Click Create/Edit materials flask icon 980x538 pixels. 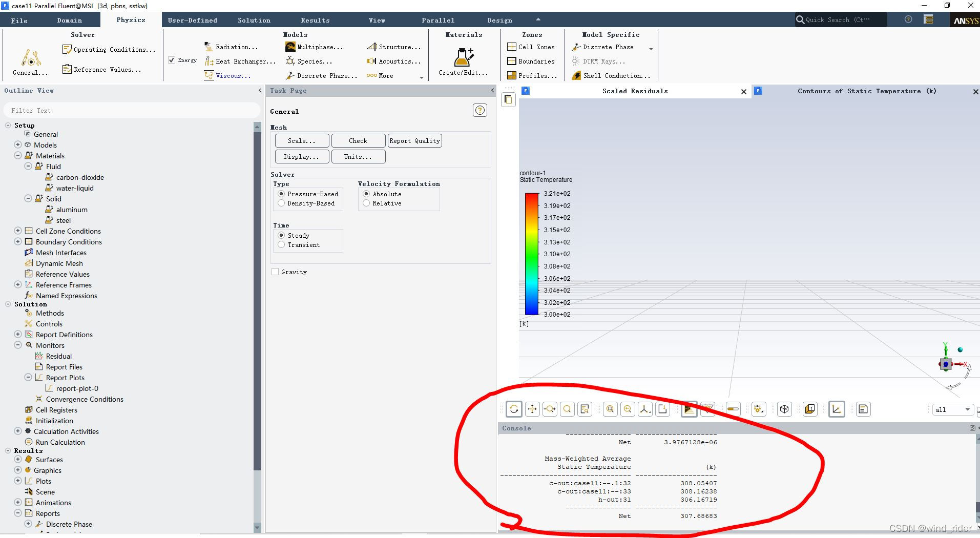pos(463,57)
